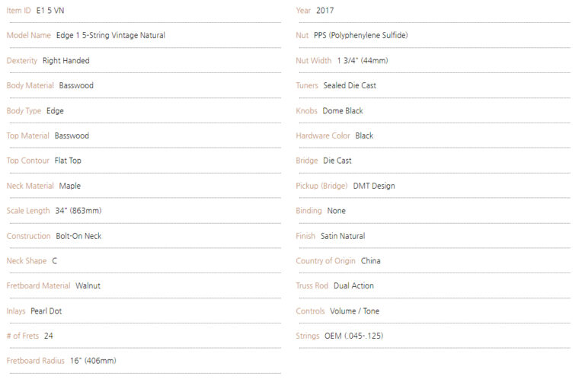585x392 pixels.
Task: Click the Item ID value E1 5 VN
Action: click(50, 11)
